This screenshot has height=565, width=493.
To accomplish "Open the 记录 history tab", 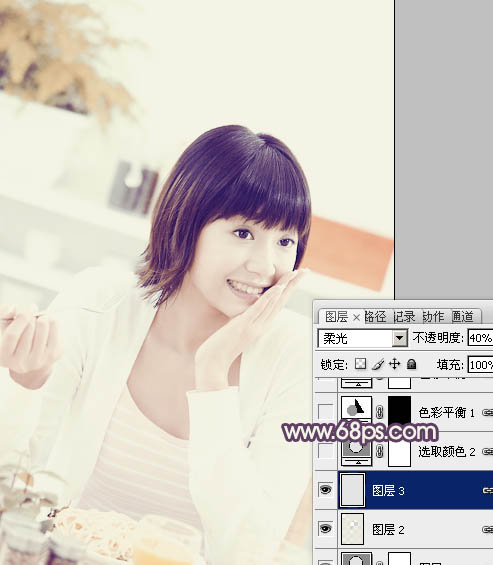I will click(x=404, y=317).
